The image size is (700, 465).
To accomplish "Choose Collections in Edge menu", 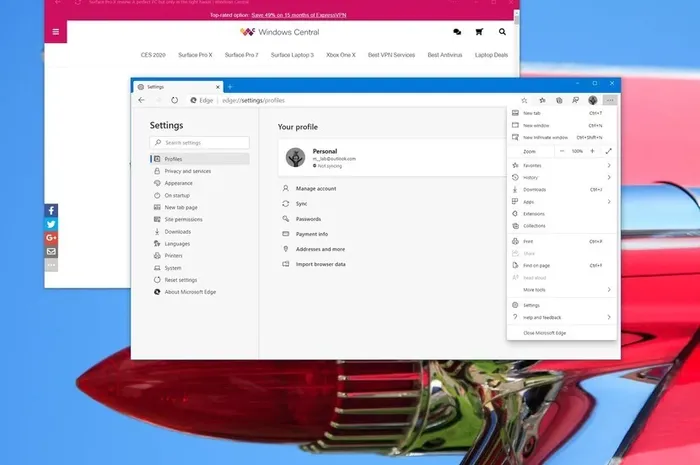I will (x=562, y=226).
